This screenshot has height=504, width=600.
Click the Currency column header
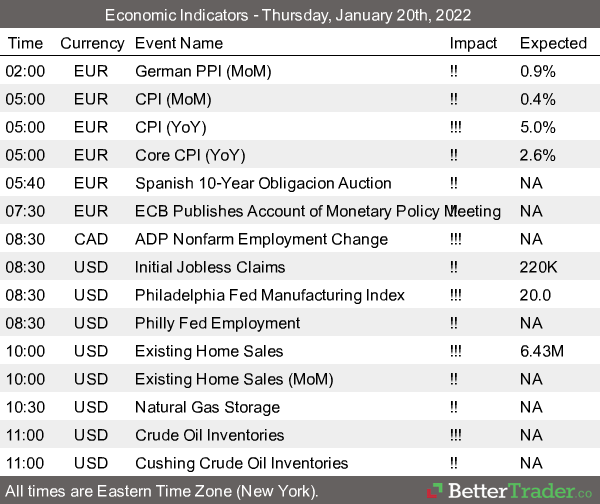[x=92, y=43]
